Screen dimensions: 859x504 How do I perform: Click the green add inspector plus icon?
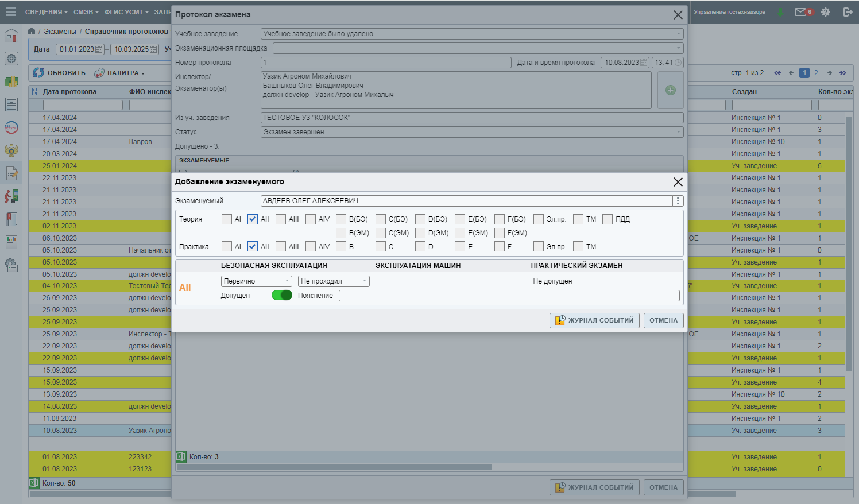(x=671, y=90)
